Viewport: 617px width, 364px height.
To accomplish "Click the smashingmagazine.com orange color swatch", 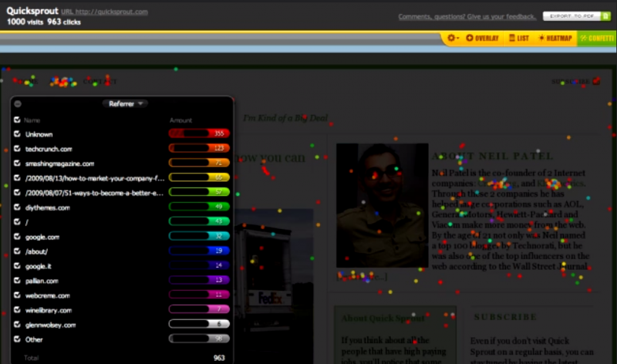I will coord(199,163).
